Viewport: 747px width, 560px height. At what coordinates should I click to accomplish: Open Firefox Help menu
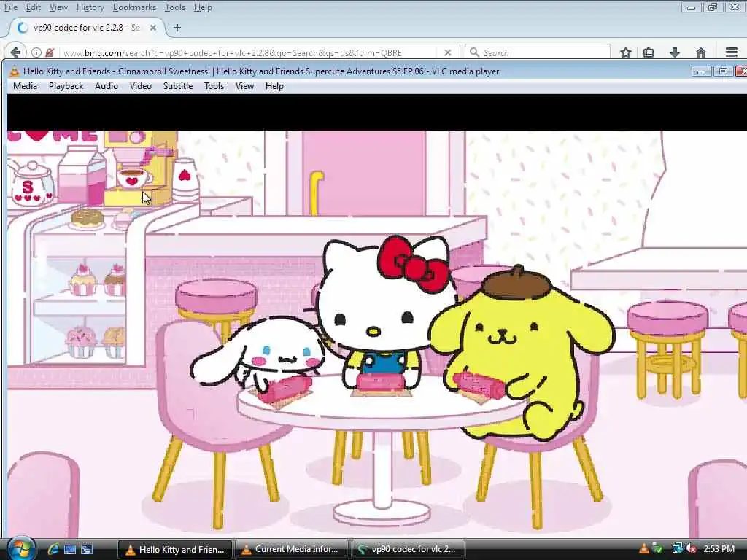(x=203, y=7)
